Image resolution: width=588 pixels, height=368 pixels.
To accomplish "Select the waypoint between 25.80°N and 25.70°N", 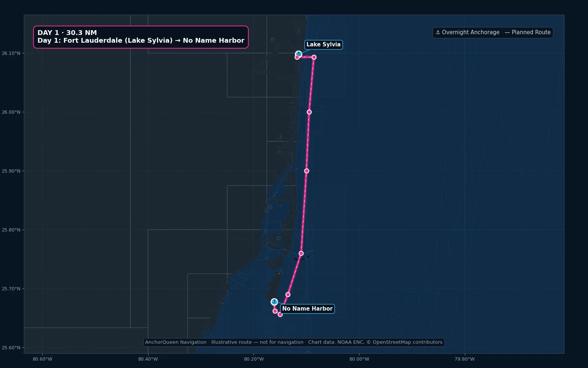I will [301, 253].
